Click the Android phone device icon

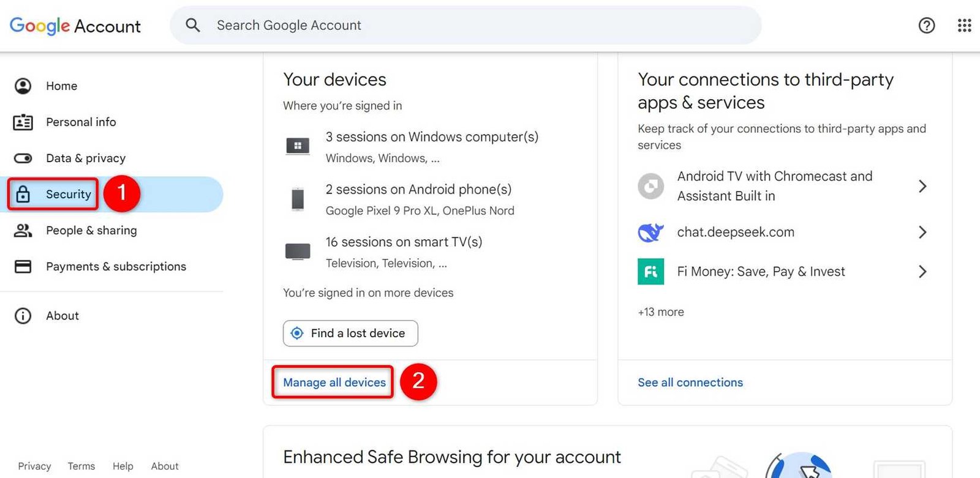click(x=298, y=198)
